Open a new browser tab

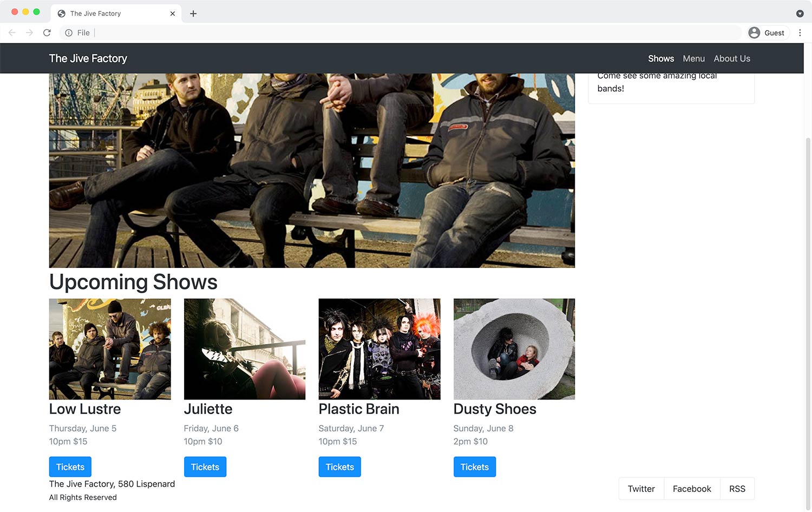[193, 13]
